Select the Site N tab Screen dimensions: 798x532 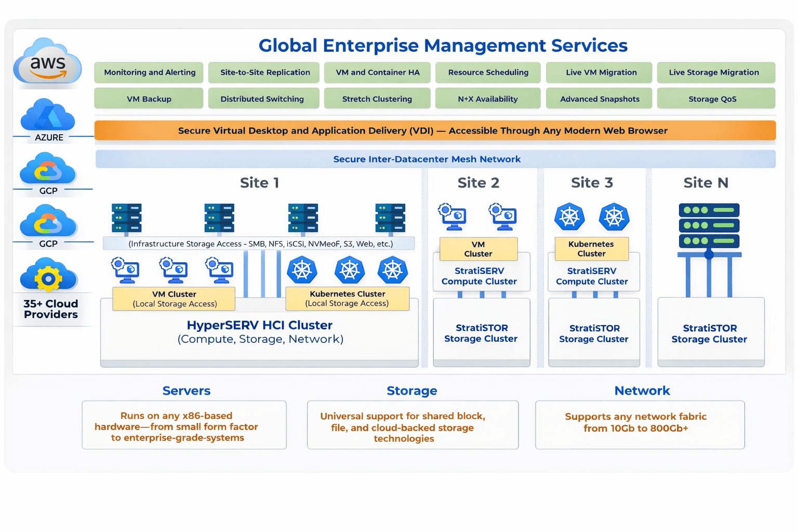point(705,183)
